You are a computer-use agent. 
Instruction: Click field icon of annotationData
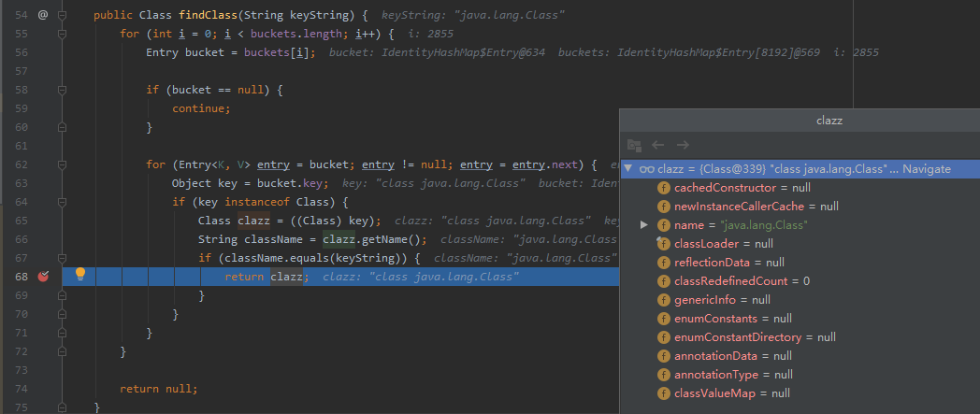[664, 356]
